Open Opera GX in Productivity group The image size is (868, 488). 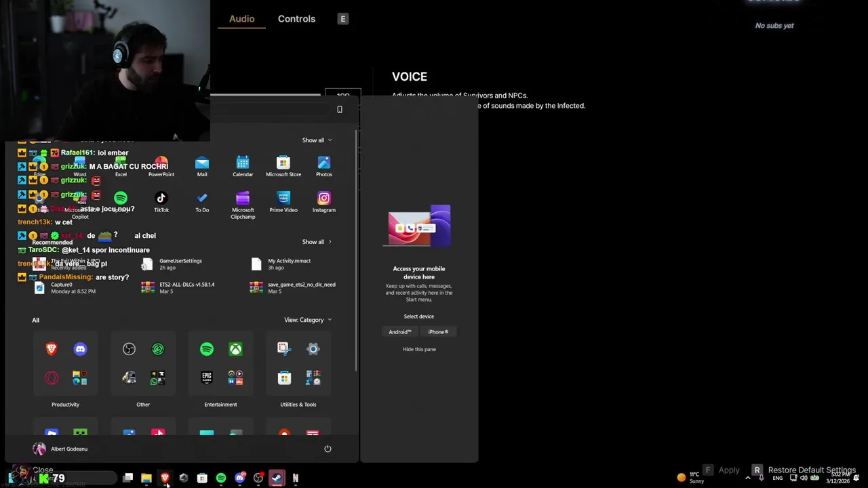pyautogui.click(x=52, y=378)
